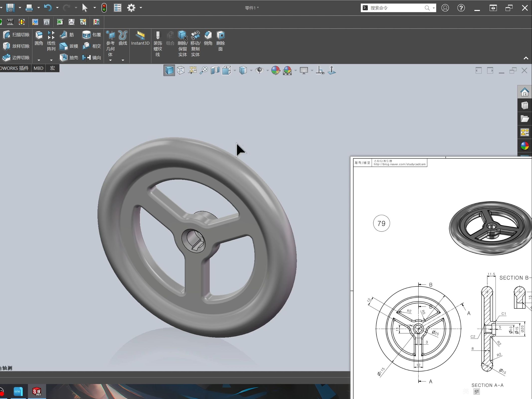Open the Display Style dropdown arrow
The image size is (532, 399).
(x=251, y=71)
